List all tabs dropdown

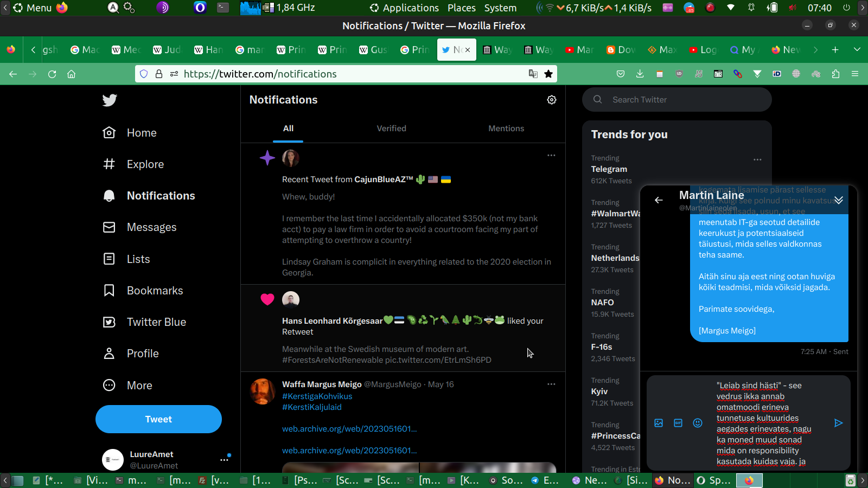coord(857,50)
